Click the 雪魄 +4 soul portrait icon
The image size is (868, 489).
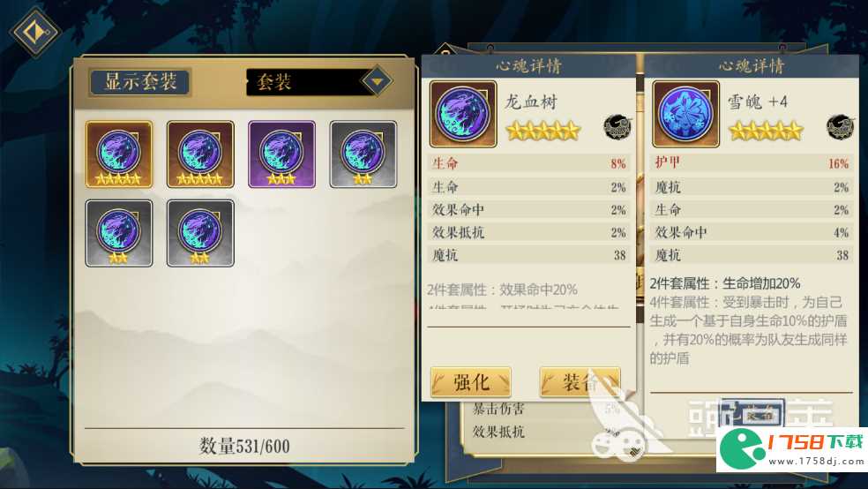coord(686,114)
